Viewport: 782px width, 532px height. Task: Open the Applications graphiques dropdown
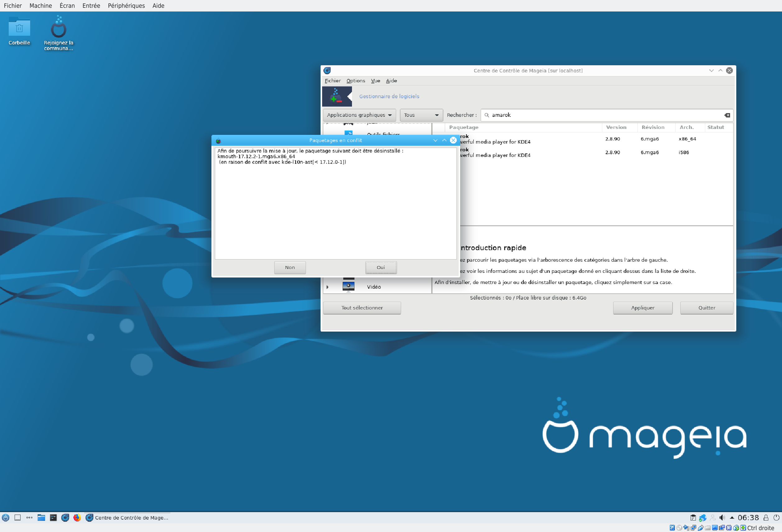[359, 115]
